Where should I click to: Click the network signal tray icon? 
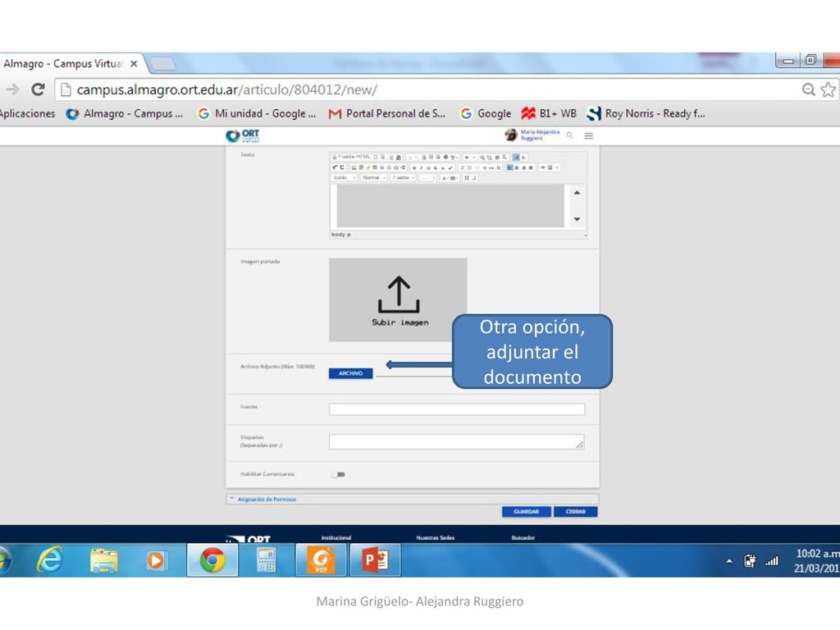pos(771,561)
